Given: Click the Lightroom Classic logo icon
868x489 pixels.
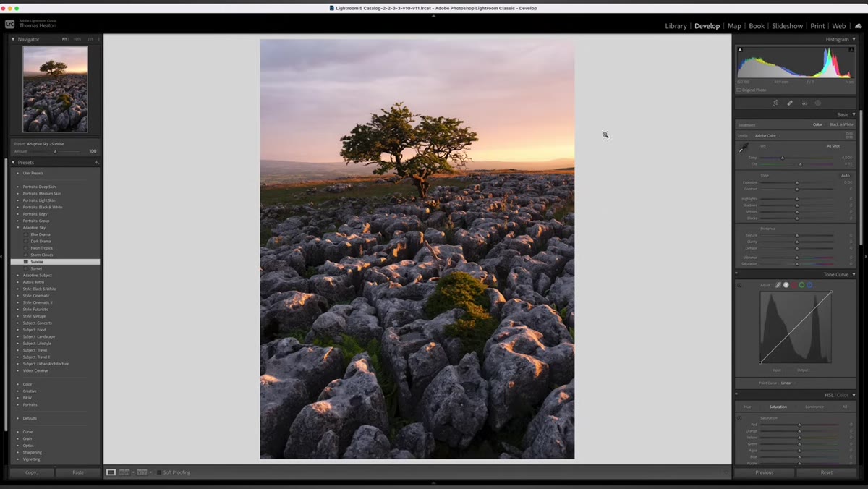Looking at the screenshot, I should tap(9, 24).
